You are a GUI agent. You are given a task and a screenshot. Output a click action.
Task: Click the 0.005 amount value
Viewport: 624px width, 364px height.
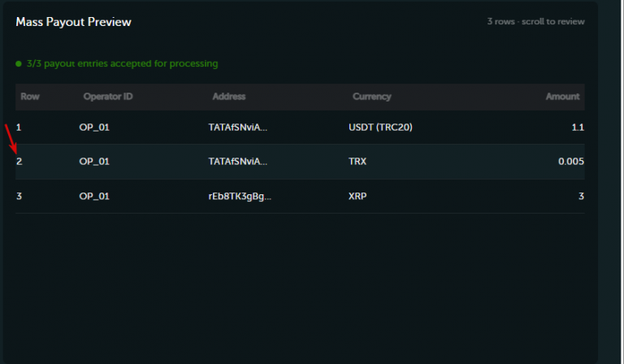click(571, 162)
